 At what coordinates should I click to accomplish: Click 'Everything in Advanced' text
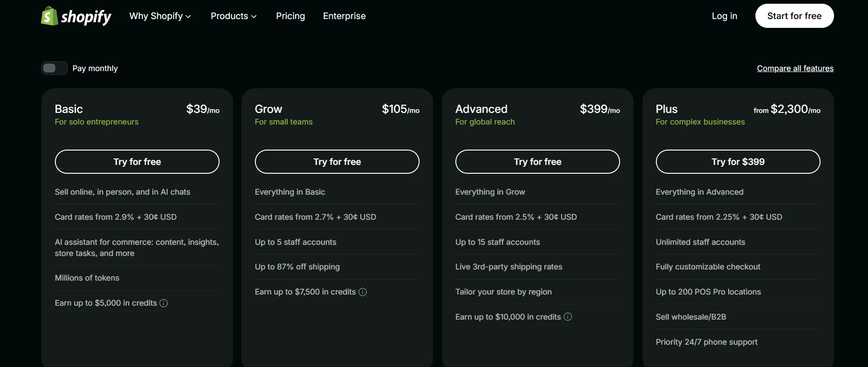pos(700,192)
